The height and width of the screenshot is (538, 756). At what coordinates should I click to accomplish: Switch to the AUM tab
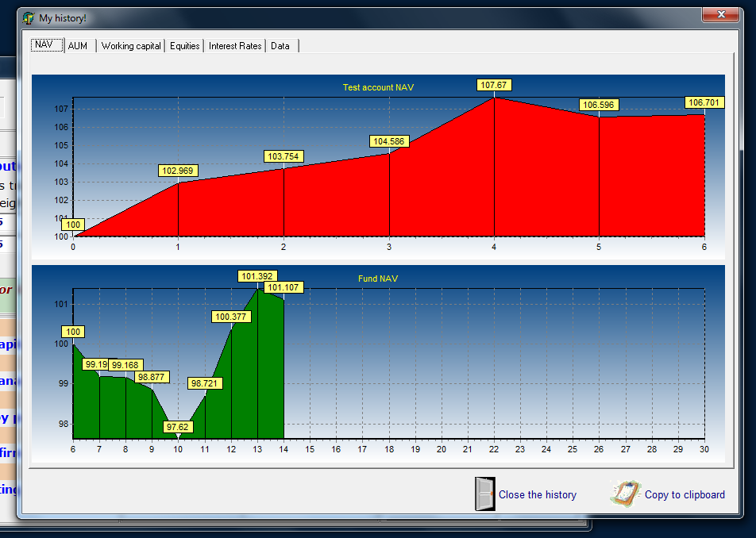point(78,46)
